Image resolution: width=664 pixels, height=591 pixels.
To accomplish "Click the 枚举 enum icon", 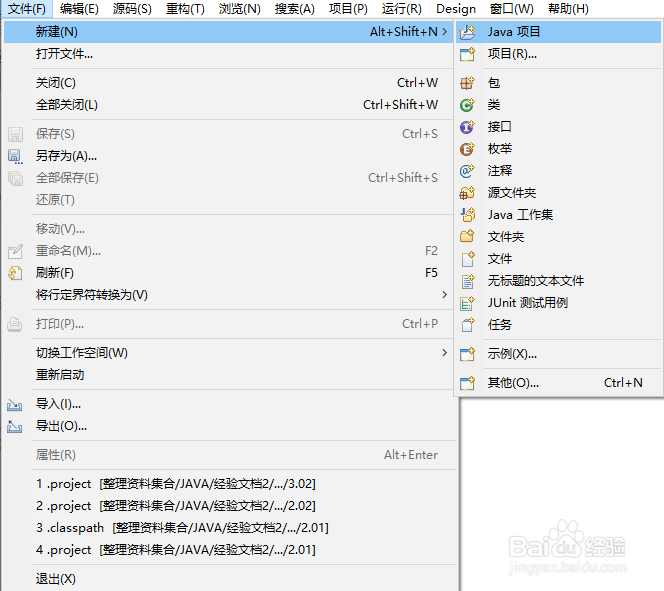I will (x=468, y=149).
